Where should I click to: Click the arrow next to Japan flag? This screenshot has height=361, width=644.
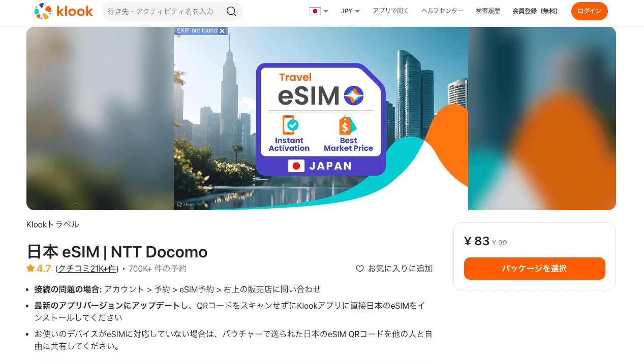pos(326,11)
